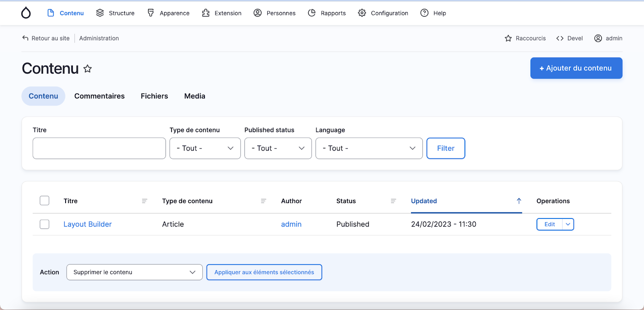644x310 pixels.
Task: Open the Layout Builder article link
Action: [87, 225]
